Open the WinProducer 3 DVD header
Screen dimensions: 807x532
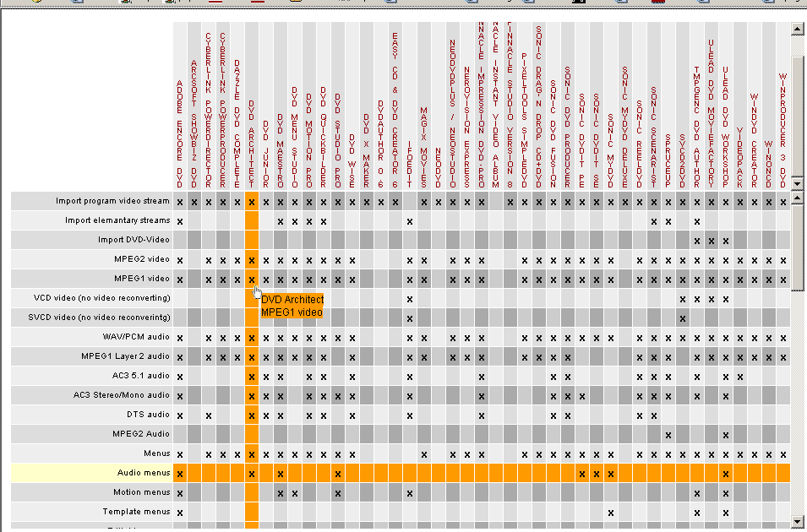783,131
